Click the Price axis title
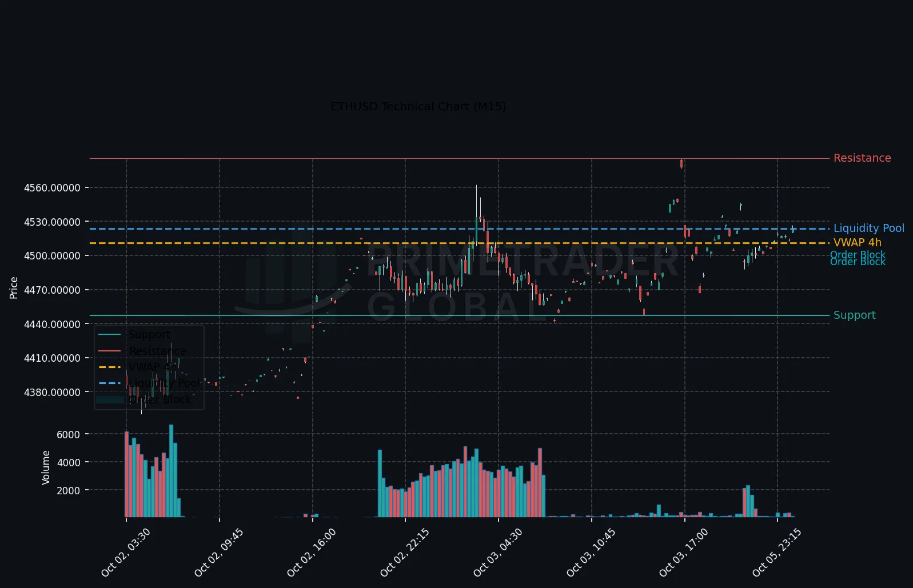The width and height of the screenshot is (913, 588). [x=14, y=287]
